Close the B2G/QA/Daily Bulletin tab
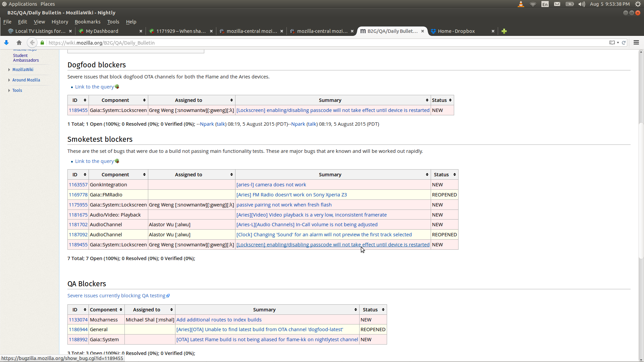 click(x=423, y=31)
